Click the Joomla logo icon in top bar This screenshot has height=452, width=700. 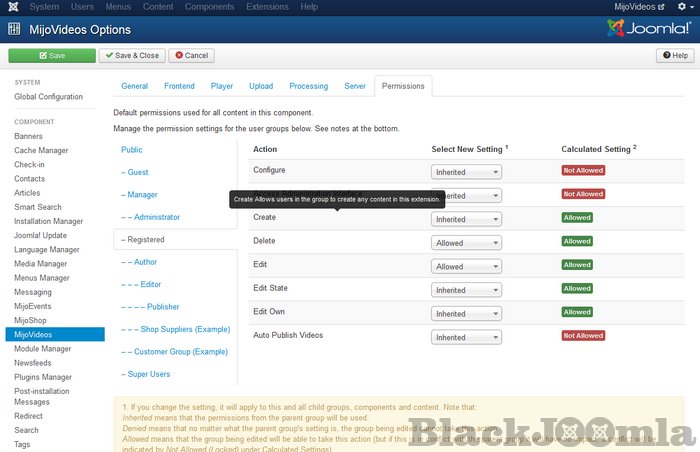(x=13, y=7)
